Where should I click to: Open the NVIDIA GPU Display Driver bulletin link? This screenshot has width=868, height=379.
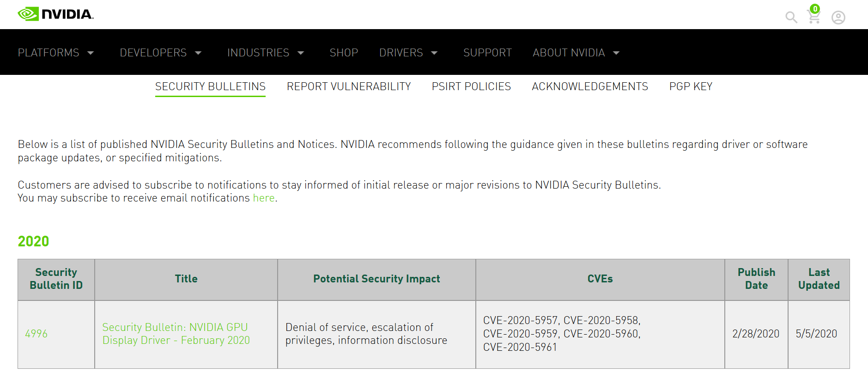coord(176,334)
